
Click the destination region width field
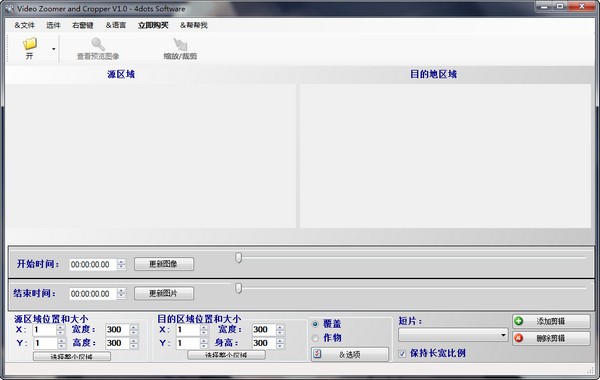click(264, 330)
